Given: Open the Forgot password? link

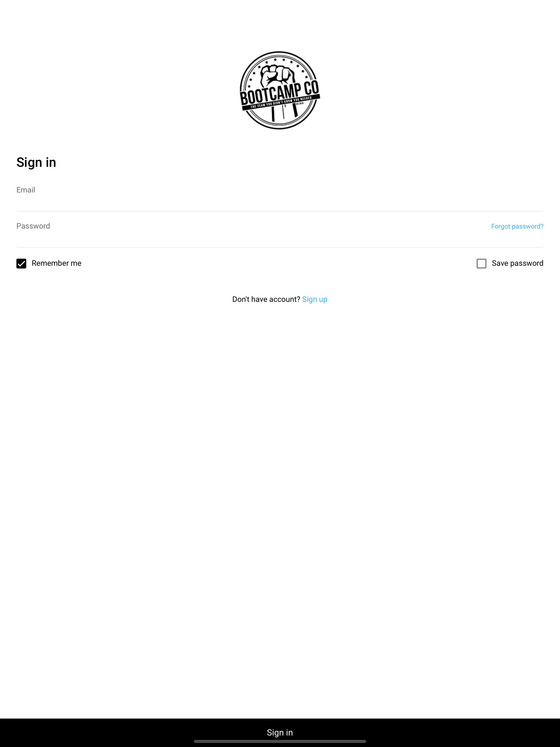Looking at the screenshot, I should coord(517,226).
